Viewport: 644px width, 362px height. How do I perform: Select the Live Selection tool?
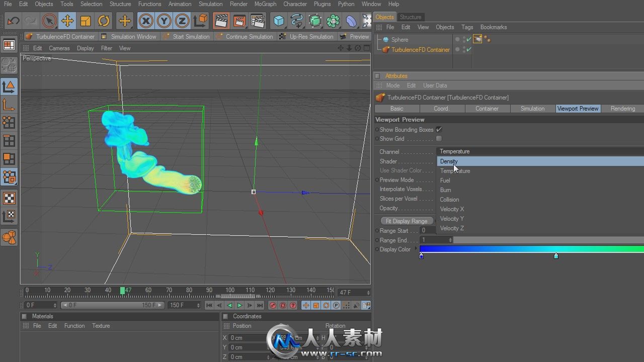click(x=49, y=21)
